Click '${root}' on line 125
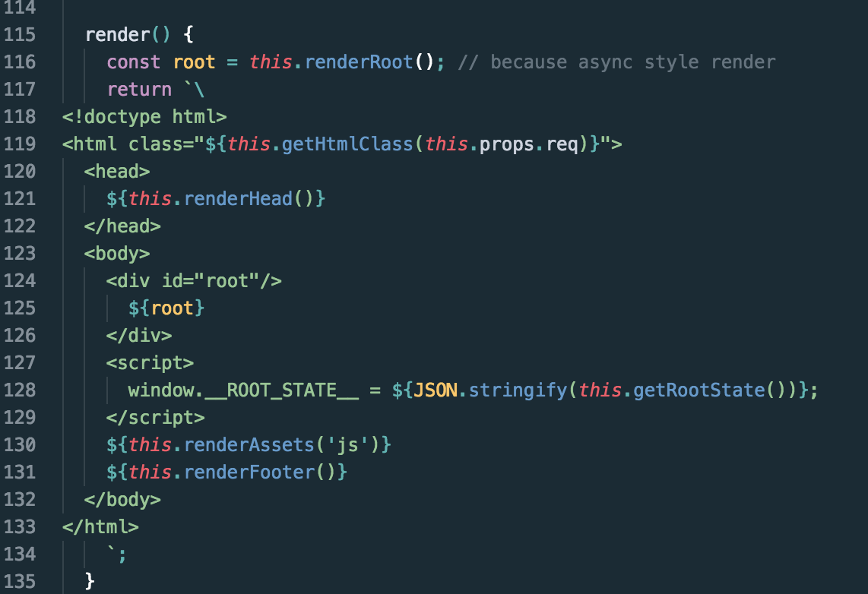Image resolution: width=868 pixels, height=594 pixels. coord(166,308)
